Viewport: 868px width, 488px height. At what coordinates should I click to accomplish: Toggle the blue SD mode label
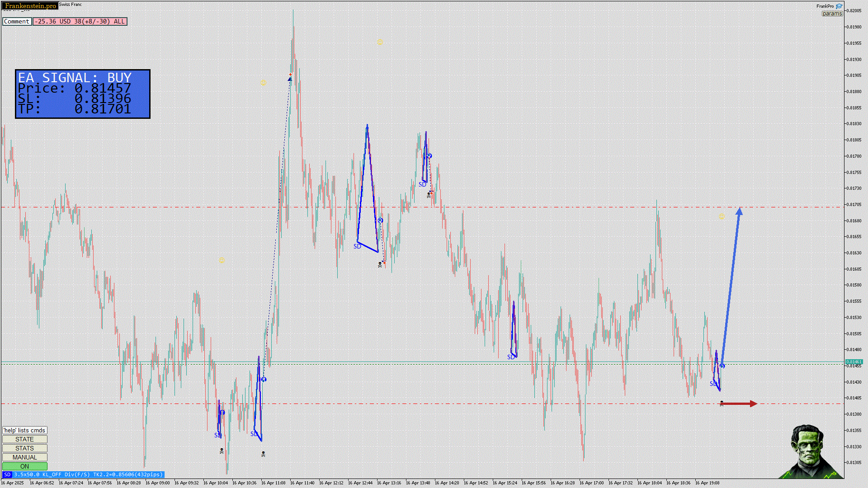coord(7,474)
